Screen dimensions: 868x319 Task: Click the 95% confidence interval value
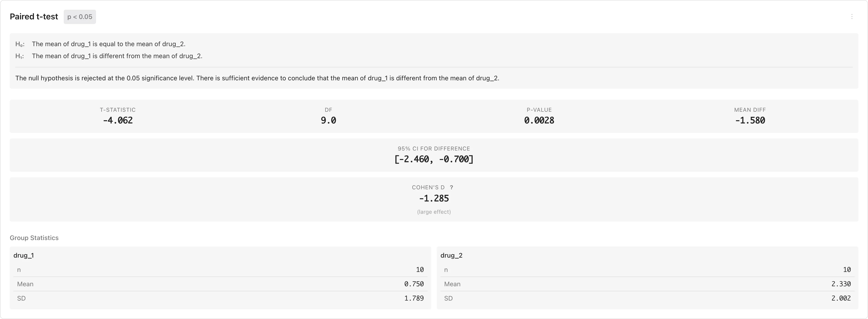[x=434, y=159]
